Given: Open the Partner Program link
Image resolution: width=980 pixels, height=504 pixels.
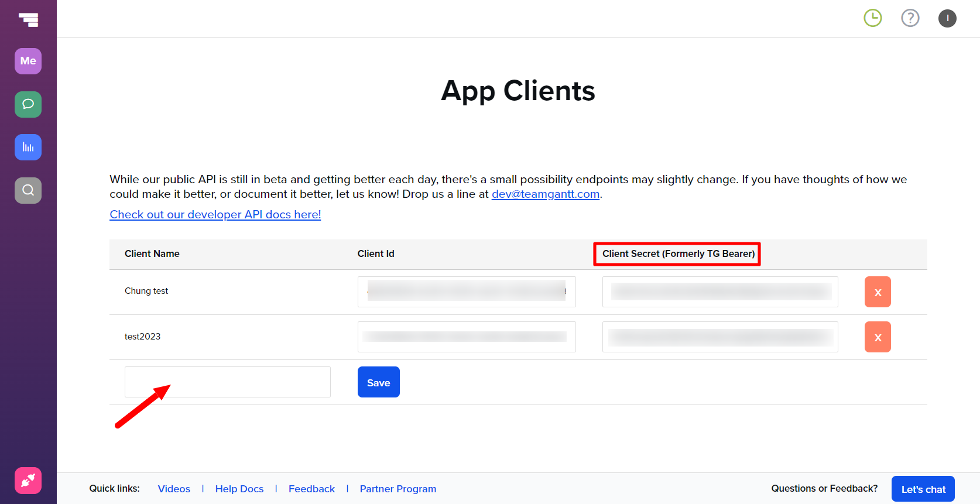Looking at the screenshot, I should [x=398, y=489].
